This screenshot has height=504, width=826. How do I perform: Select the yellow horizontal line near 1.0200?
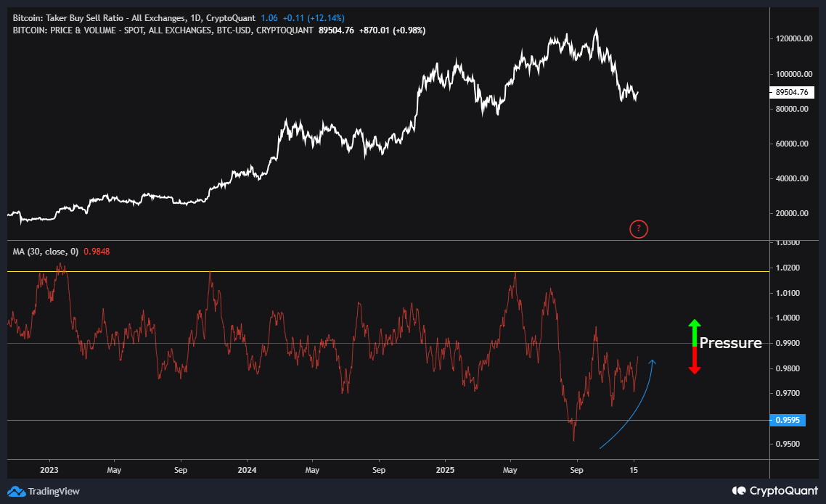pos(363,272)
